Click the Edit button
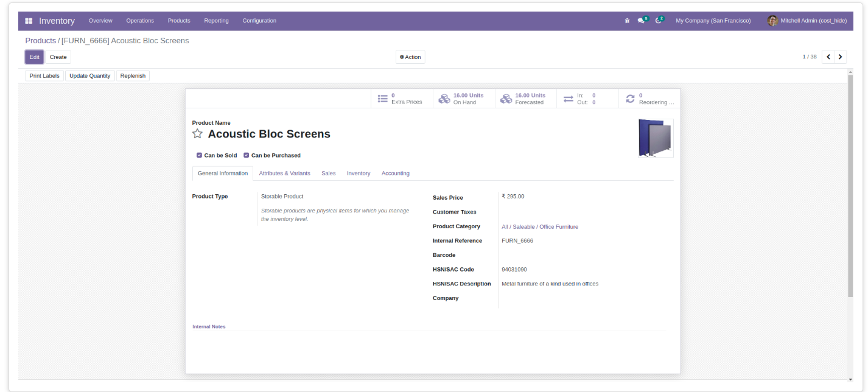This screenshot has width=868, height=392. [34, 57]
